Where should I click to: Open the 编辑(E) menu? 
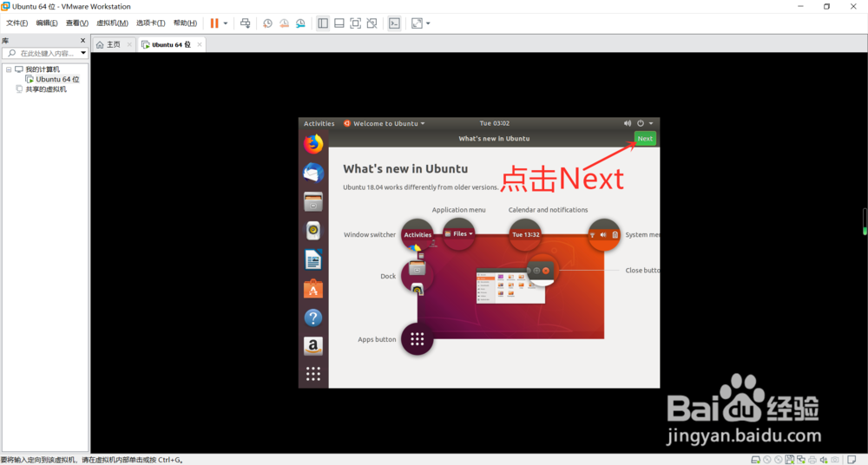point(47,23)
